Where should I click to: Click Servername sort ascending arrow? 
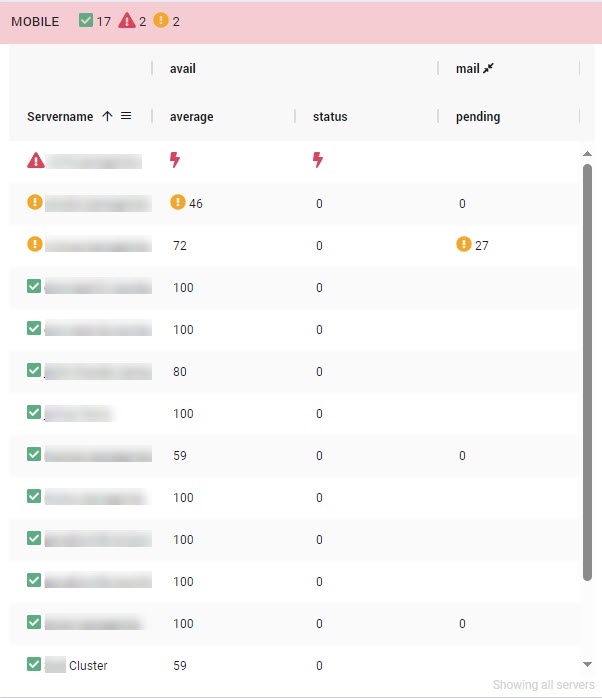point(107,116)
